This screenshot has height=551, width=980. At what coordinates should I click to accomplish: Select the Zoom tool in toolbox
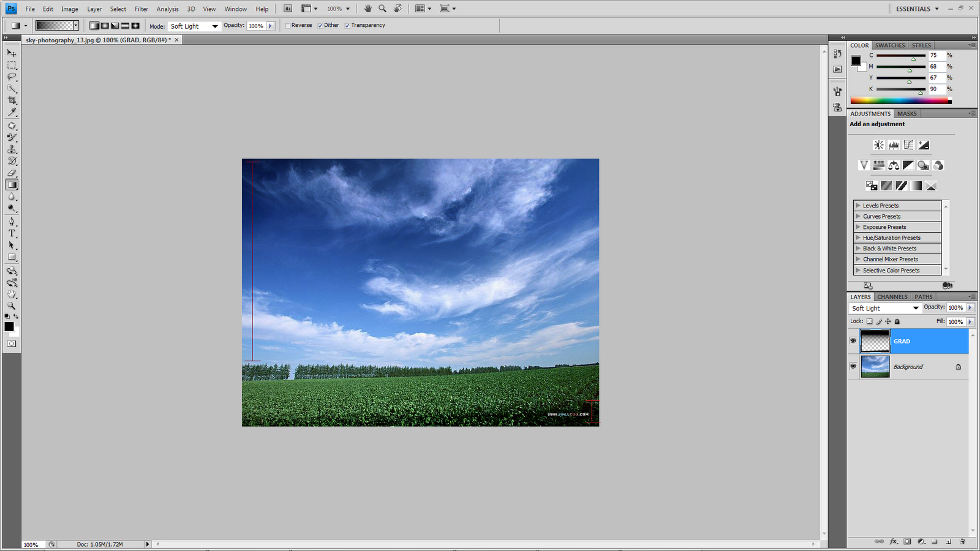pos(12,305)
